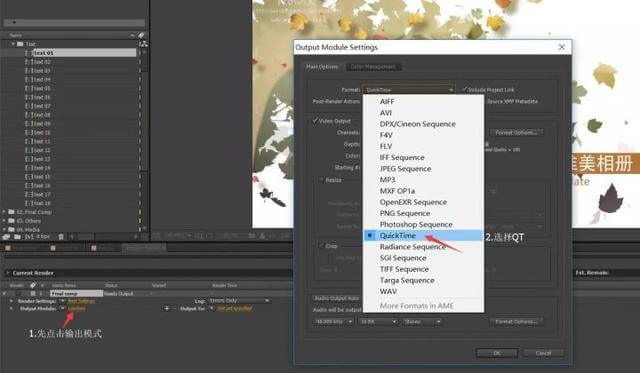The width and height of the screenshot is (640, 373).
Task: Choose FLV format option
Action: click(386, 146)
